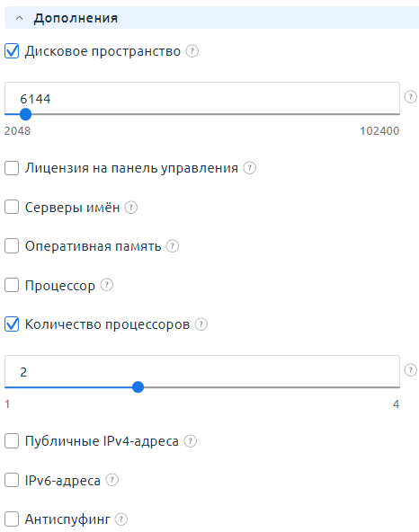Click help icon beside disk space input field

pos(411,97)
